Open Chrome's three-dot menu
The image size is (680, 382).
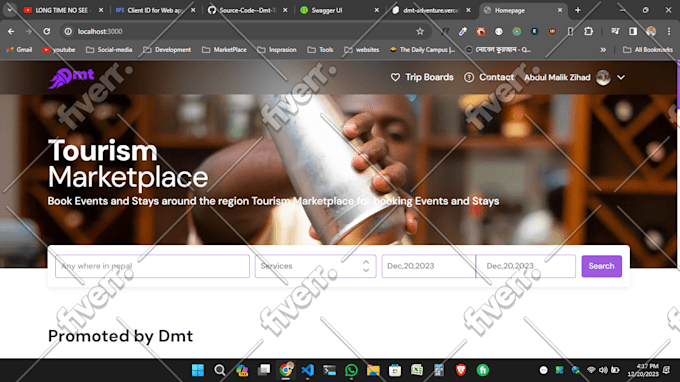669,31
